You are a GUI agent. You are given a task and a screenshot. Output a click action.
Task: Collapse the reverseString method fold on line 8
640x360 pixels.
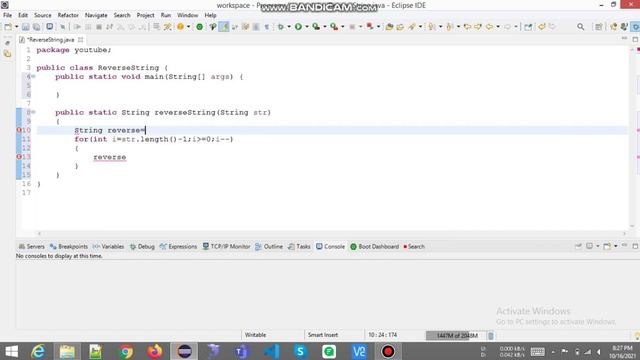point(33,112)
